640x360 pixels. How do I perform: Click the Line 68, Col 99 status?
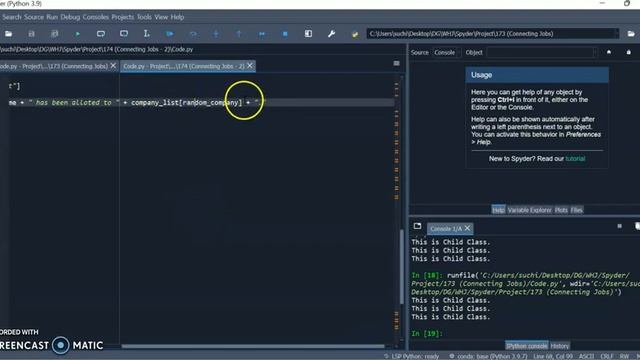click(x=553, y=356)
